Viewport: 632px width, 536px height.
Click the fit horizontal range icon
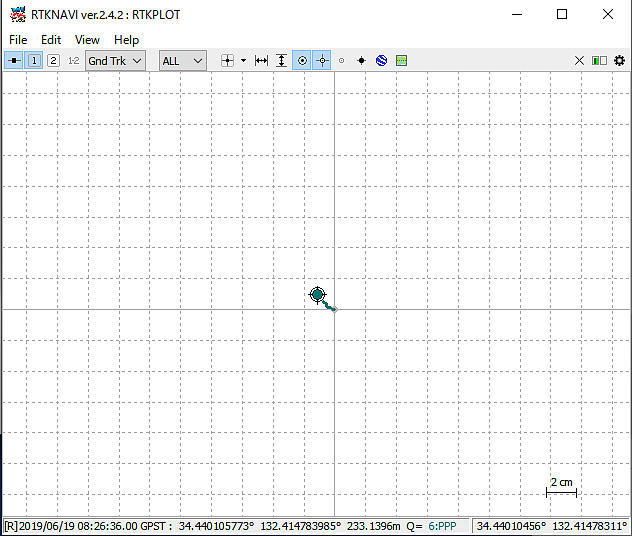pyautogui.click(x=262, y=61)
